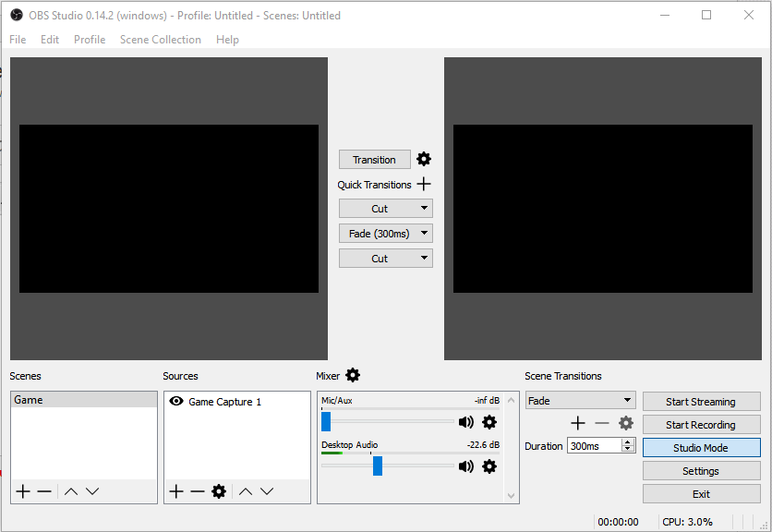Move source down with arrow icon
The image size is (772, 532).
pyautogui.click(x=267, y=491)
